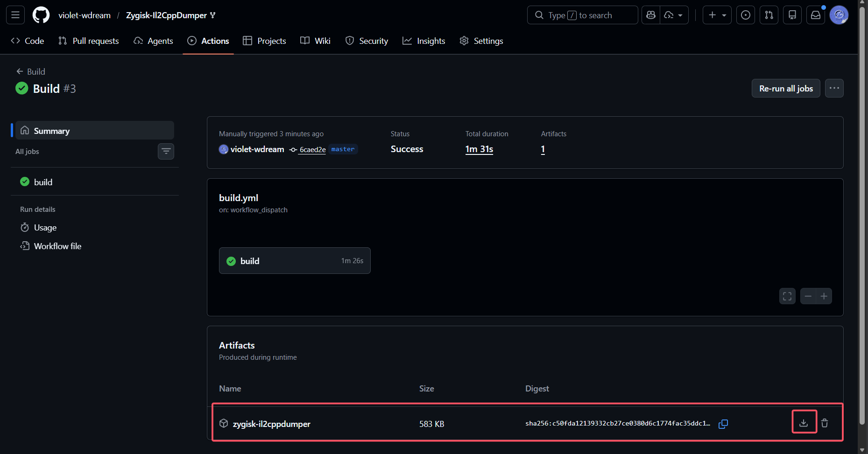Click the search input field

tap(582, 15)
